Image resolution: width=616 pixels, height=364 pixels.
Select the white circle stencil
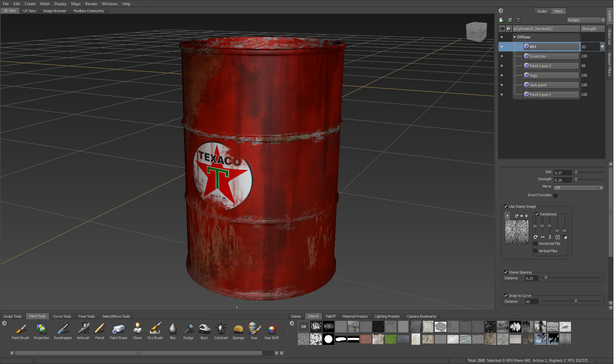328,339
